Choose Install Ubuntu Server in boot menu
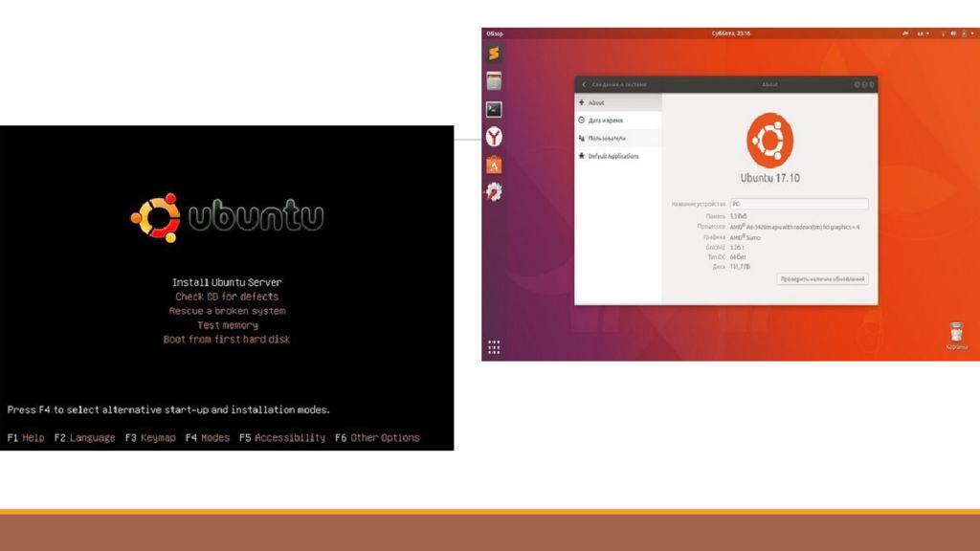The image size is (980, 551). tap(227, 282)
